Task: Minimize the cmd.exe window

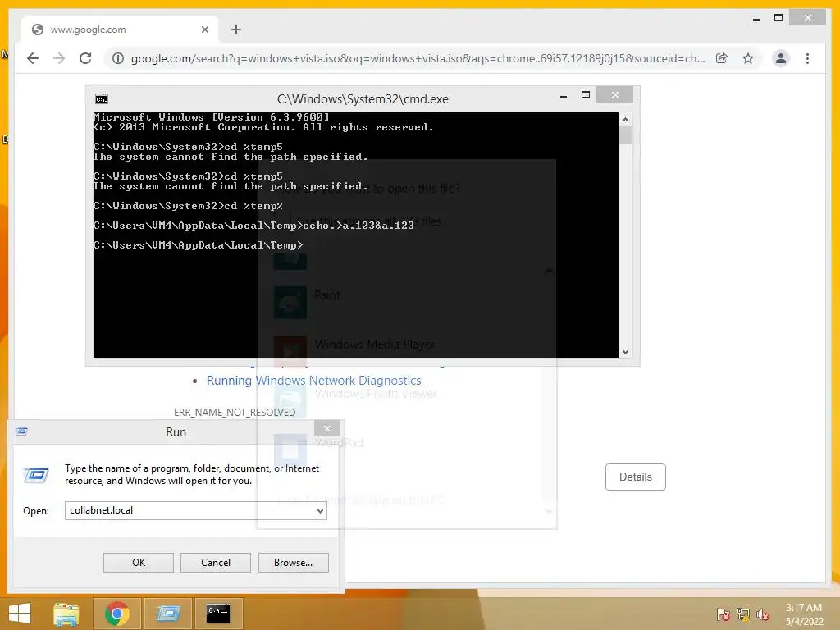Action: coord(564,96)
